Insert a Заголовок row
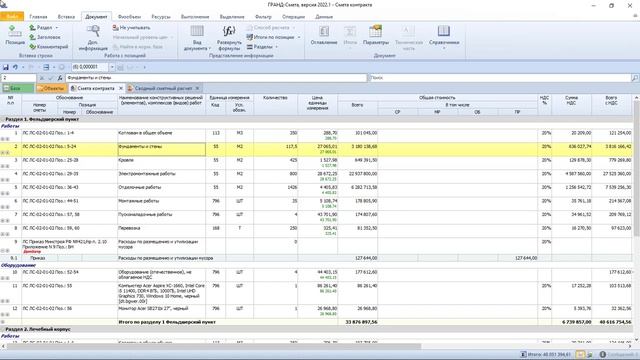The width and height of the screenshot is (640, 360). (45, 37)
